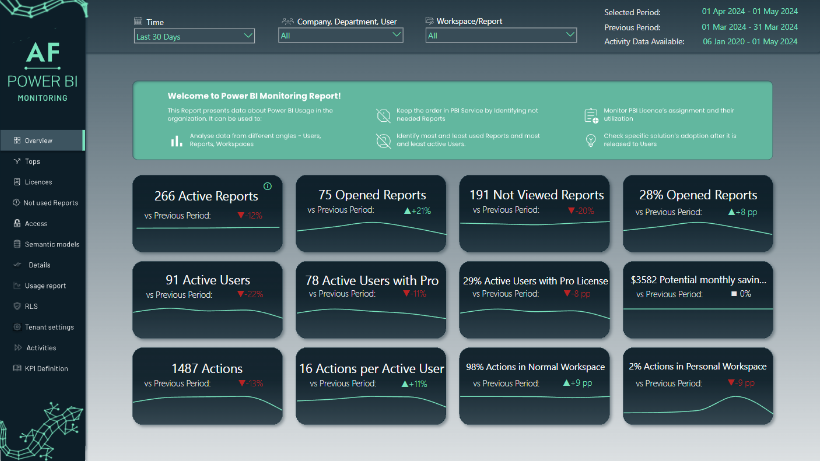The height and width of the screenshot is (461, 821).
Task: Click the AF Power BI Monitoring logo
Action: (x=42, y=72)
